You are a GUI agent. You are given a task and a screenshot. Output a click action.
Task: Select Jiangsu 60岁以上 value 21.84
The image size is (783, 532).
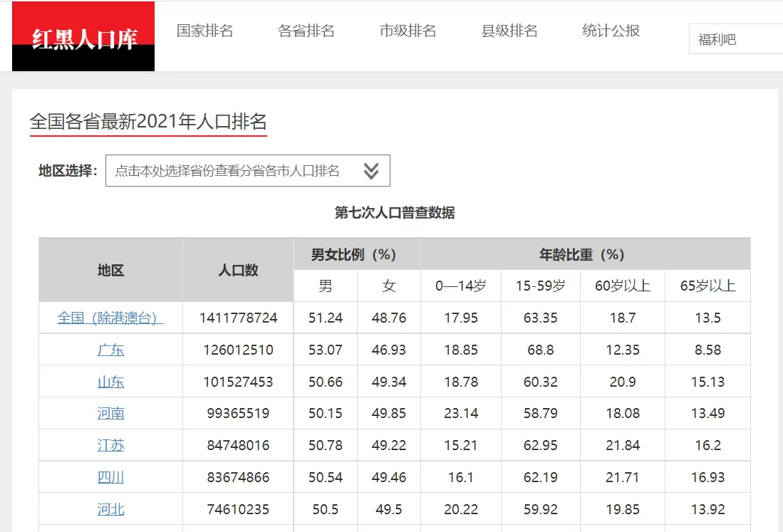623,445
